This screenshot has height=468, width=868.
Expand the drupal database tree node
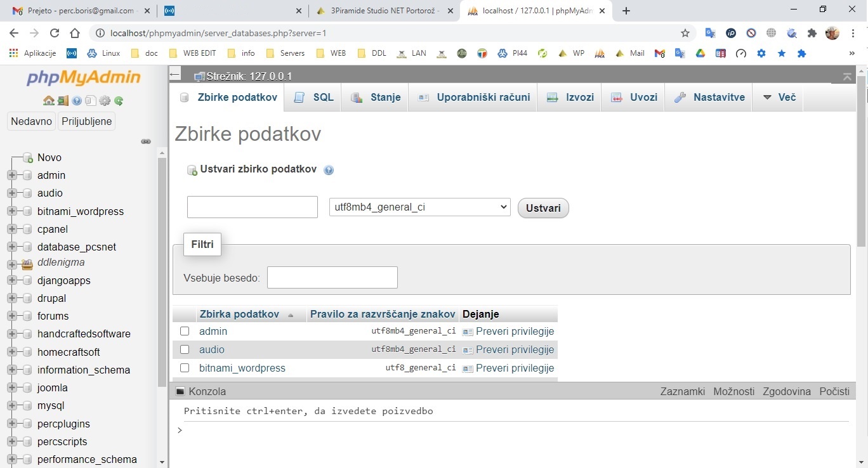tap(11, 298)
